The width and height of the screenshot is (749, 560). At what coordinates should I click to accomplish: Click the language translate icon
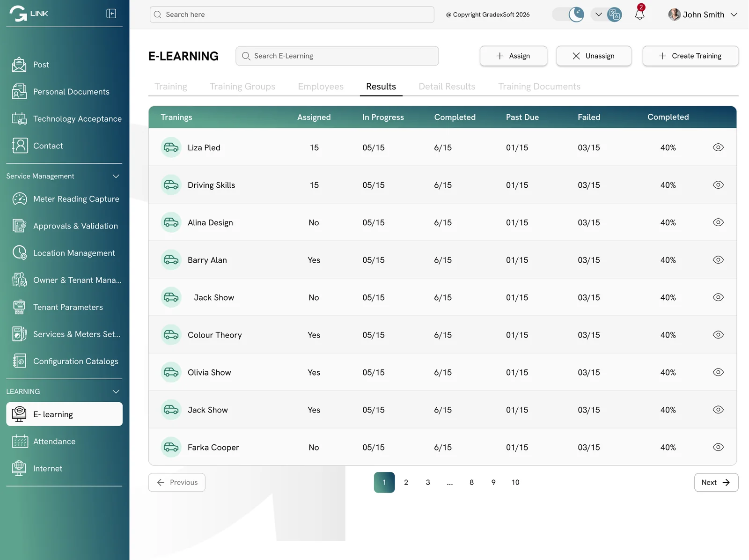click(x=614, y=15)
